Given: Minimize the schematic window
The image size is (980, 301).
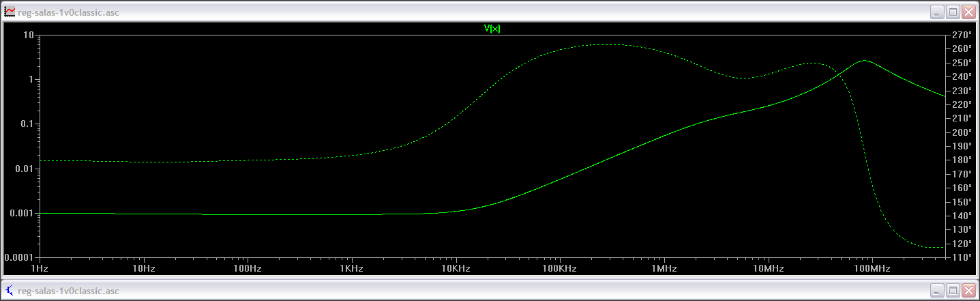Looking at the screenshot, I should click(938, 291).
